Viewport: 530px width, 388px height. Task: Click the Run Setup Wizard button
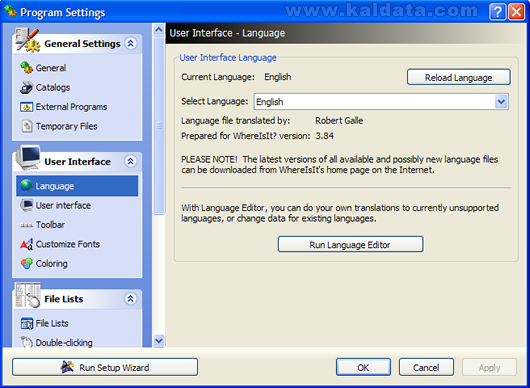point(105,367)
